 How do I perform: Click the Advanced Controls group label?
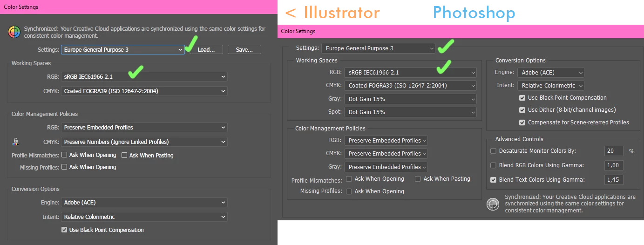click(x=519, y=139)
